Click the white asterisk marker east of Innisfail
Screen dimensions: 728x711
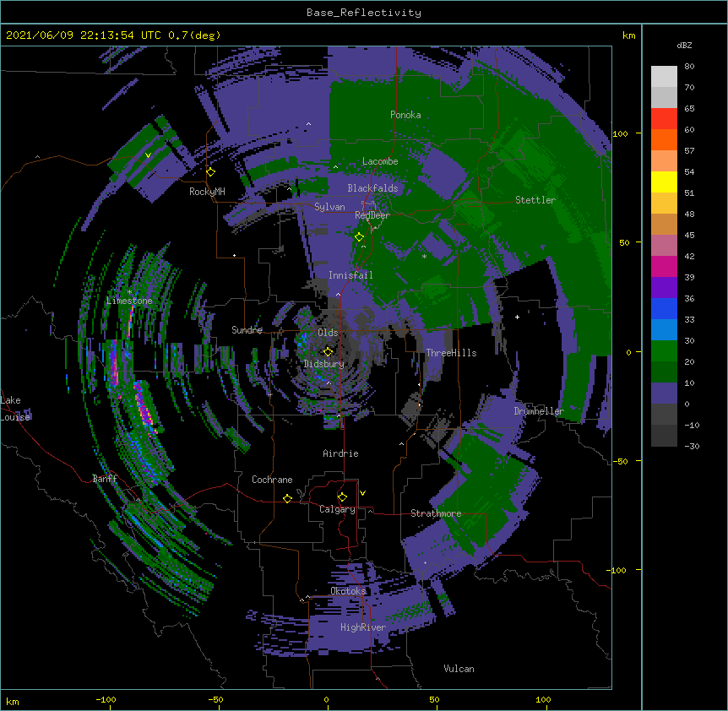point(424,256)
